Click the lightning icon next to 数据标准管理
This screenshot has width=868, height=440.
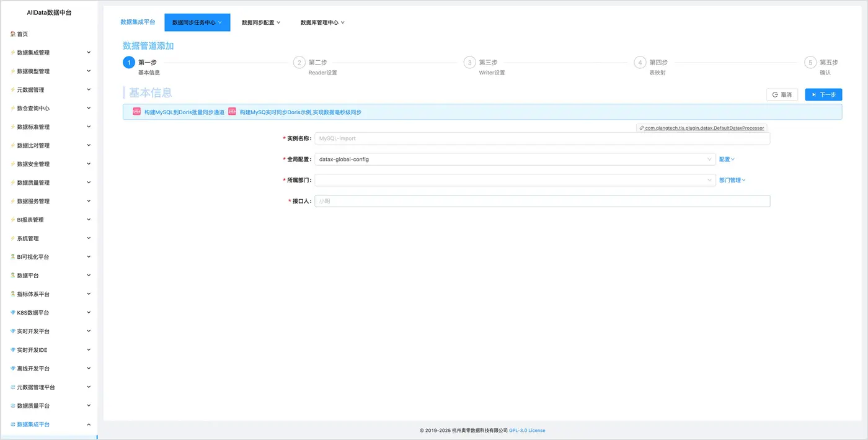click(x=13, y=127)
